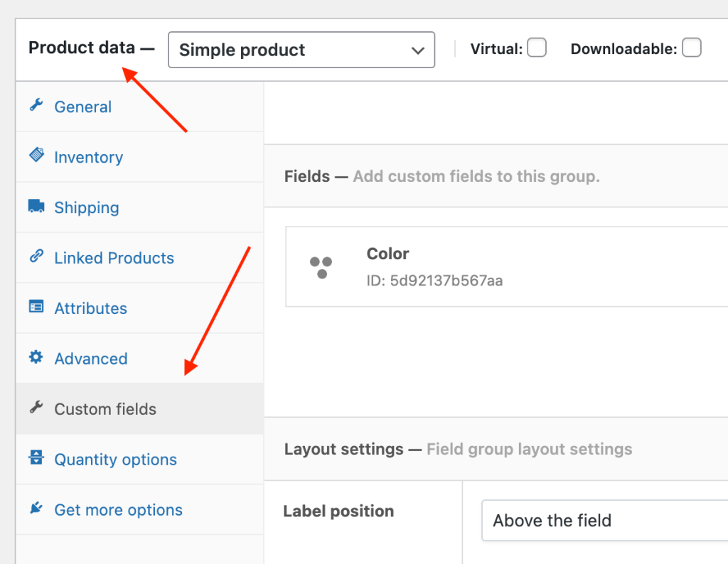
Task: Toggle the Virtual product option
Action: click(x=537, y=48)
